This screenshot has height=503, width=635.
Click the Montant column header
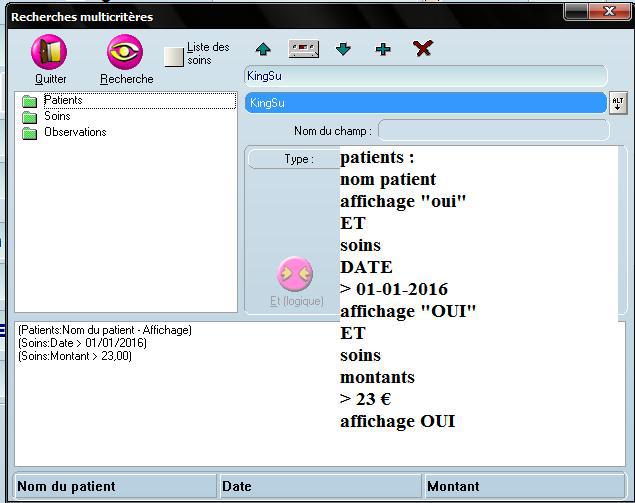coord(524,487)
